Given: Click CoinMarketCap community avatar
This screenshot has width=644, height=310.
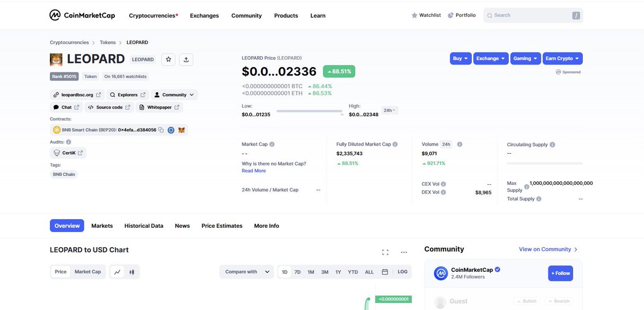Looking at the screenshot, I should coord(441,273).
